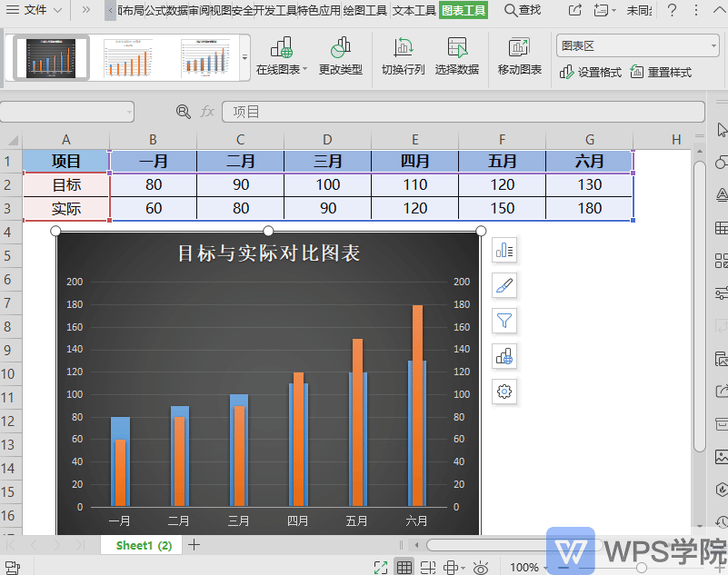The height and width of the screenshot is (575, 728).
Task: Open the help question mark icon
Action: coord(672,10)
